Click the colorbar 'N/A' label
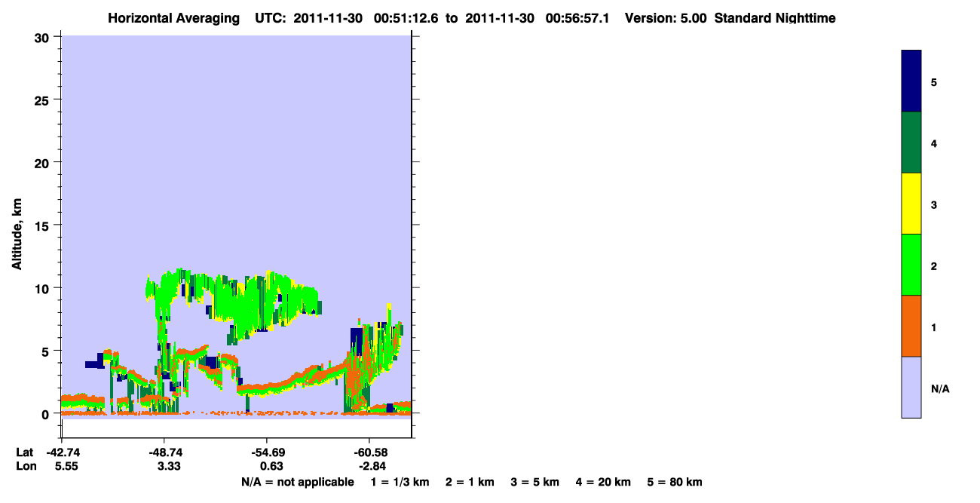 pyautogui.click(x=940, y=389)
